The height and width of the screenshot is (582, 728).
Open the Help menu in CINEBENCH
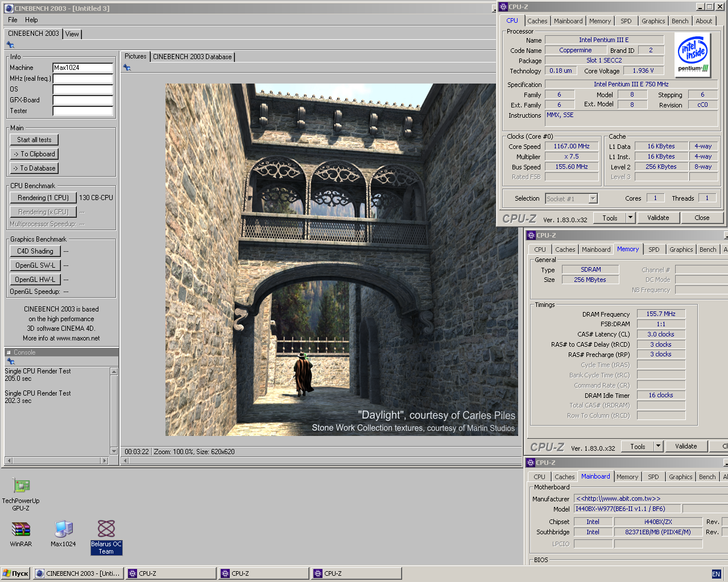[x=31, y=20]
